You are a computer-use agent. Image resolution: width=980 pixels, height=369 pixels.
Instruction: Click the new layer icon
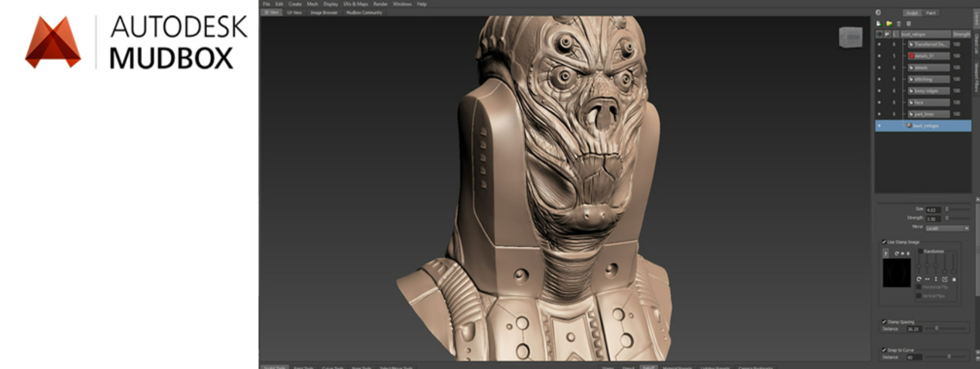pyautogui.click(x=879, y=24)
